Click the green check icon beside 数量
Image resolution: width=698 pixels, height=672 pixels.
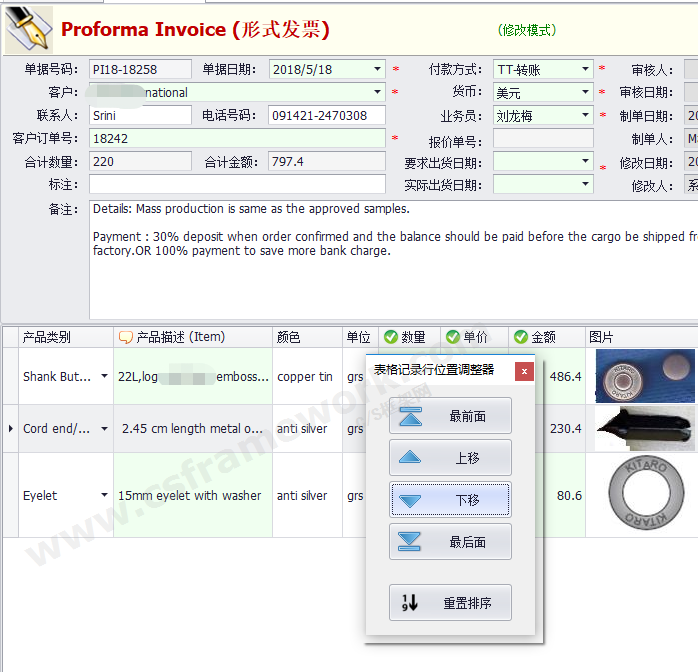[391, 337]
